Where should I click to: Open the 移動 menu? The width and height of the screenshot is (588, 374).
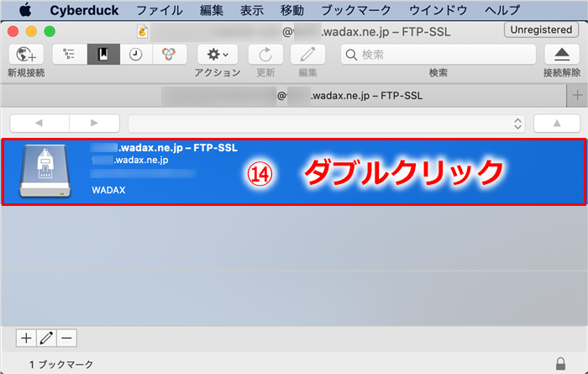(x=292, y=10)
